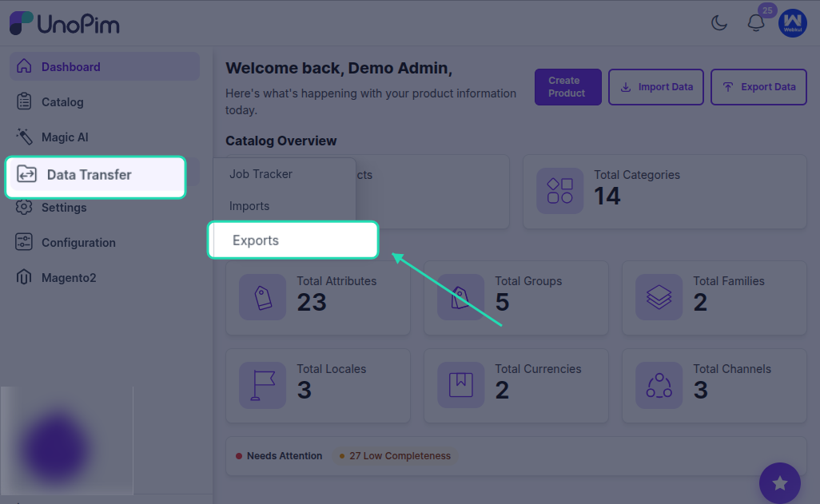This screenshot has width=820, height=504.
Task: Open Catalog in sidebar
Action: 105,102
